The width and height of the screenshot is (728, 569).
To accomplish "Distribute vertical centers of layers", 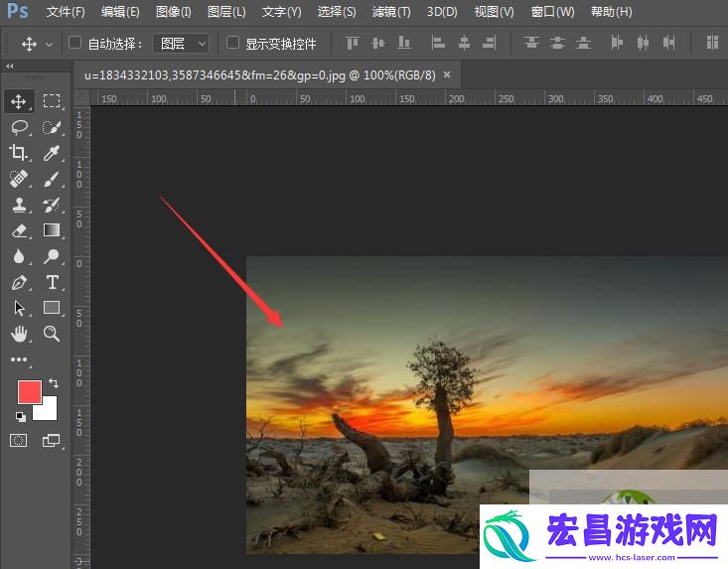I will click(x=557, y=43).
